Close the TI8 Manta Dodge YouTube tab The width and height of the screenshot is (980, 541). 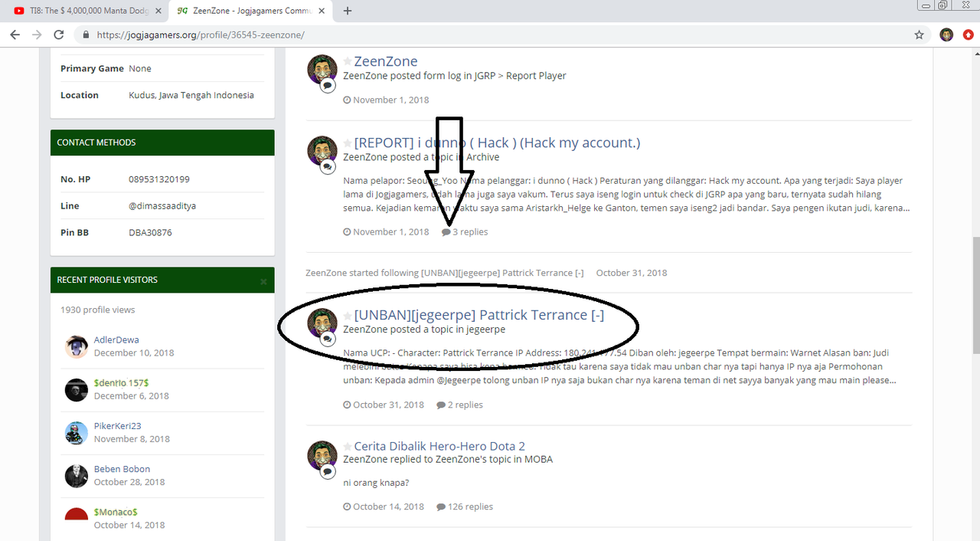click(x=158, y=11)
